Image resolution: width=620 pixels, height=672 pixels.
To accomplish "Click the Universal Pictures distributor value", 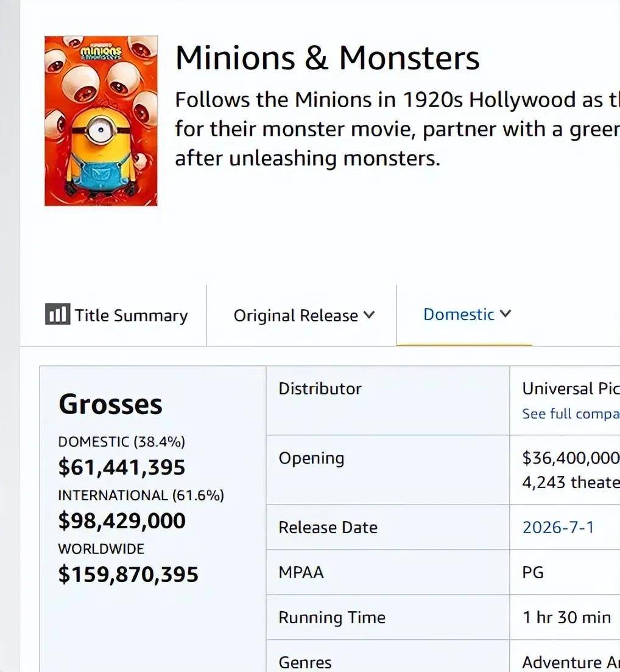I will click(x=571, y=389).
